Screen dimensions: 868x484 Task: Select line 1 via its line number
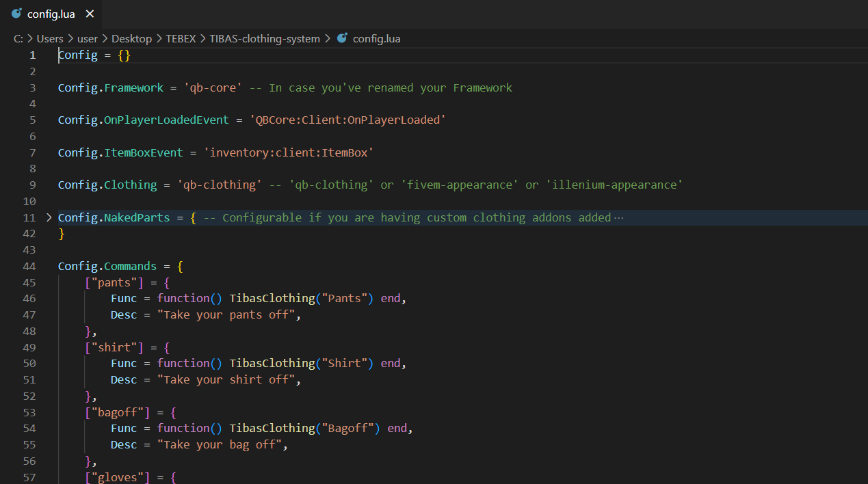[31, 55]
